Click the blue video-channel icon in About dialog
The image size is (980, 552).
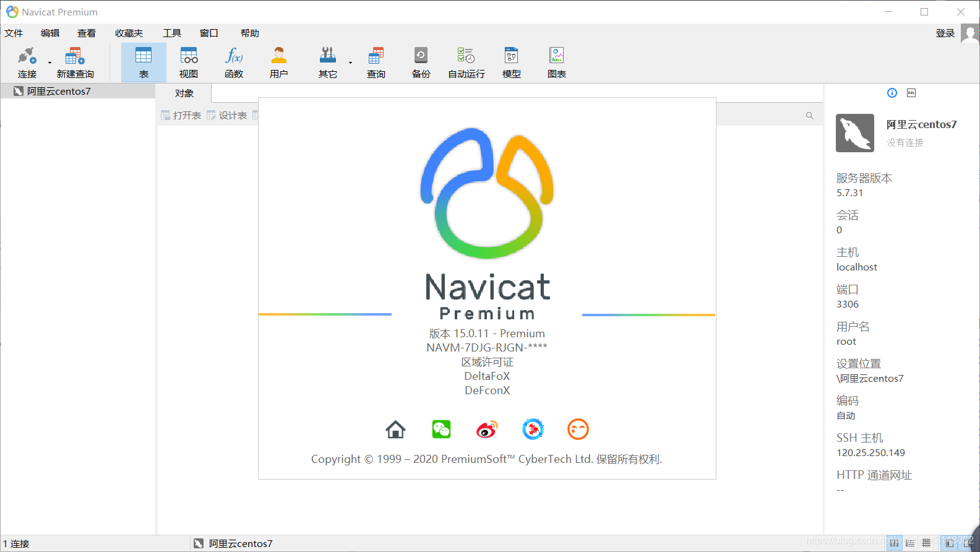coord(533,429)
